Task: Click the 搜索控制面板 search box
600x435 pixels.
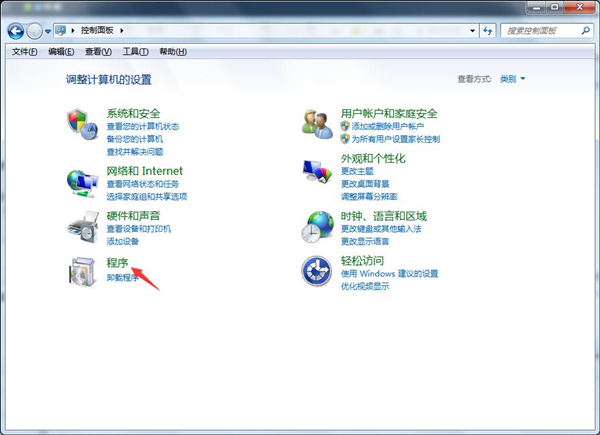Action: (540, 31)
